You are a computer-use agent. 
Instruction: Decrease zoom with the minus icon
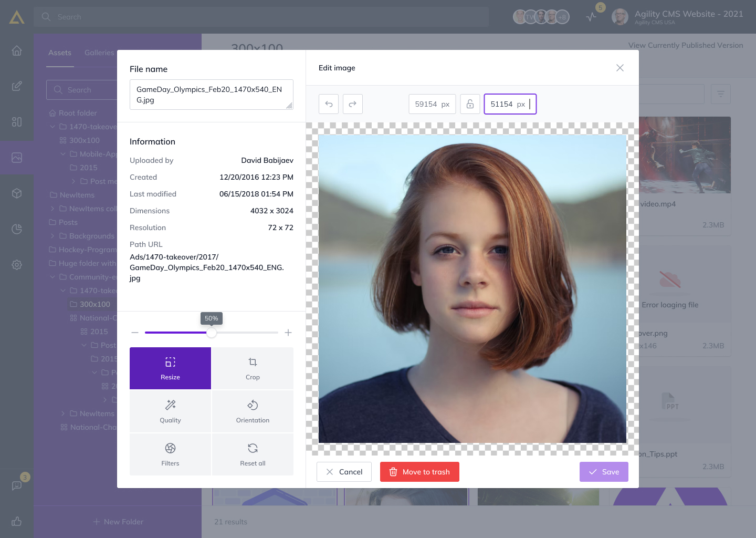[135, 333]
